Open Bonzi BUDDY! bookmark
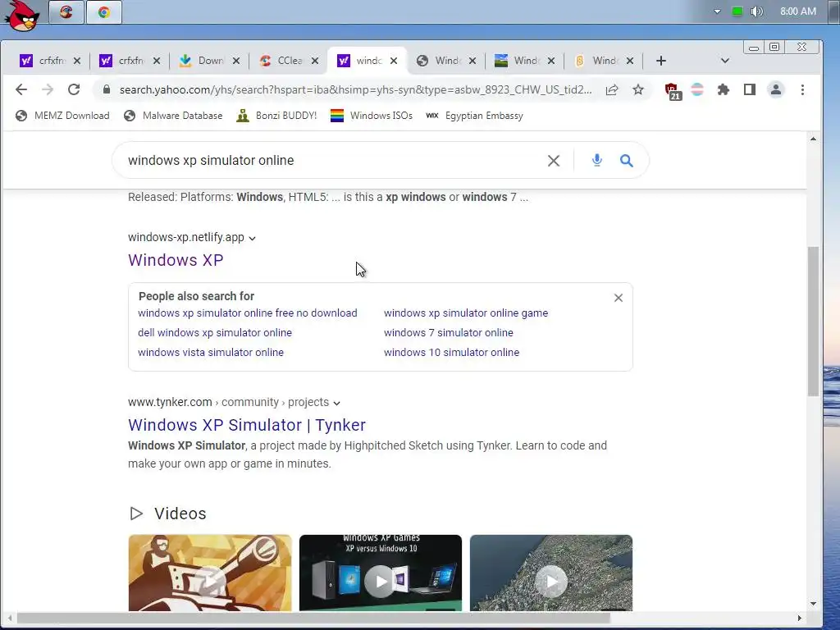This screenshot has height=630, width=840. (276, 116)
